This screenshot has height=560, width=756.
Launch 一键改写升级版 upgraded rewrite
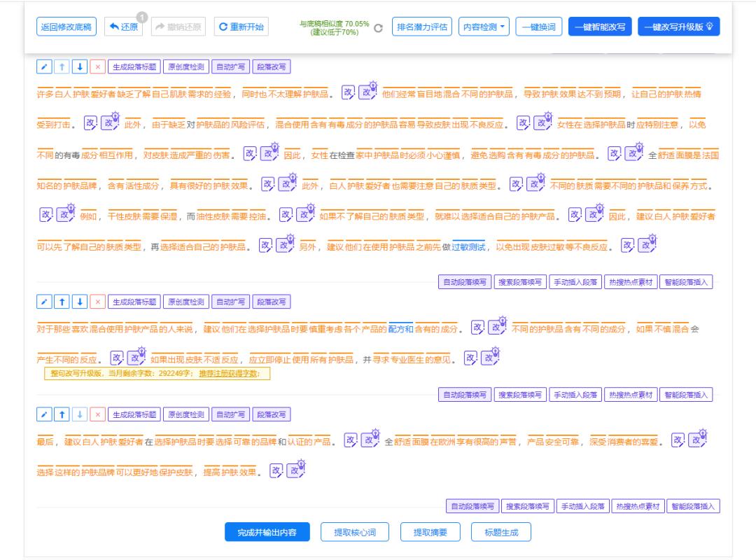678,27
